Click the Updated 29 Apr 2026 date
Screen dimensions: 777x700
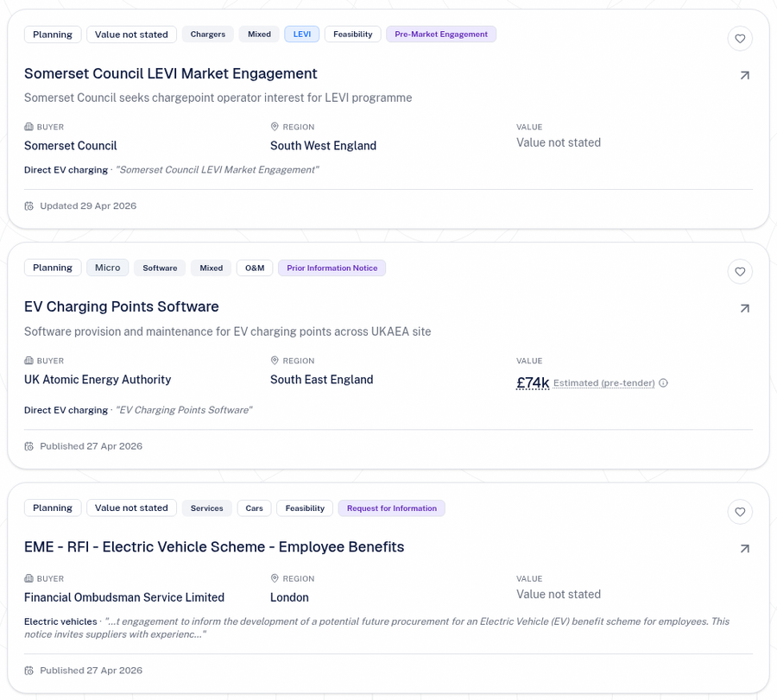pyautogui.click(x=88, y=206)
